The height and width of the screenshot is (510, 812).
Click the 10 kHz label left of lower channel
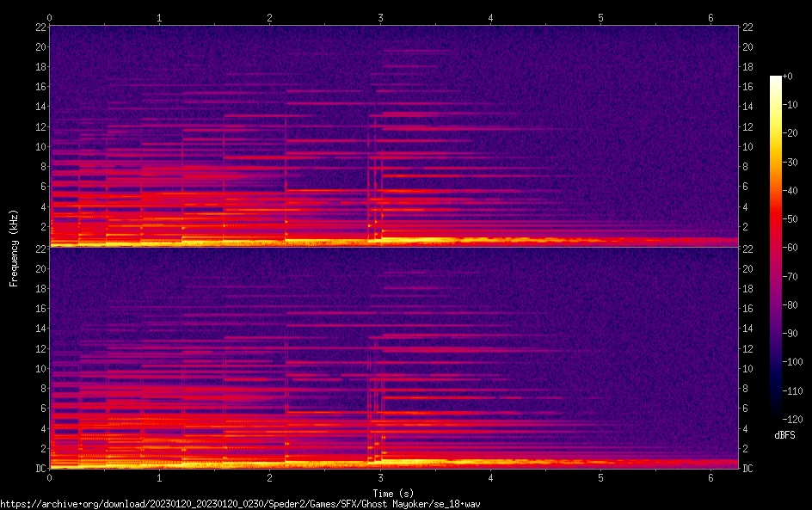point(40,368)
